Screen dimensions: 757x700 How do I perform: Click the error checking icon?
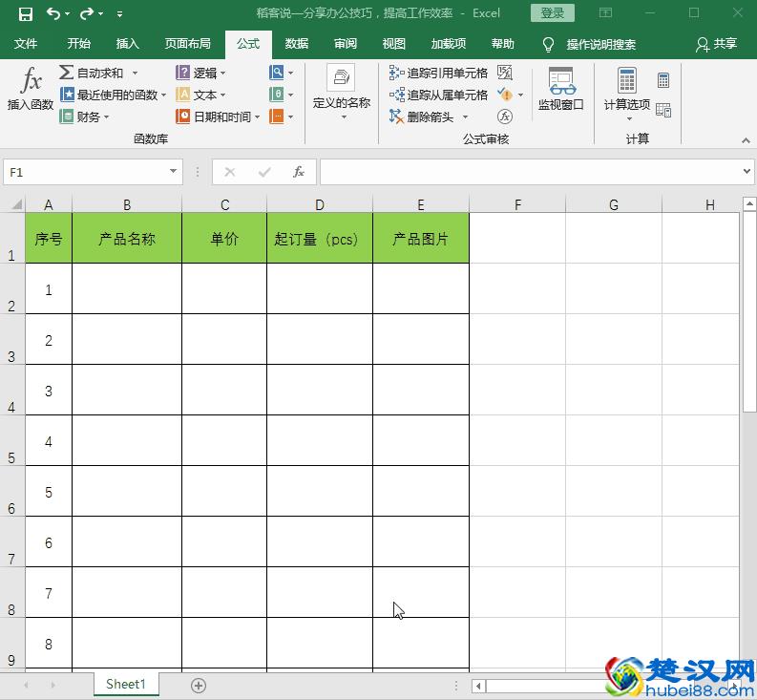click(x=504, y=95)
